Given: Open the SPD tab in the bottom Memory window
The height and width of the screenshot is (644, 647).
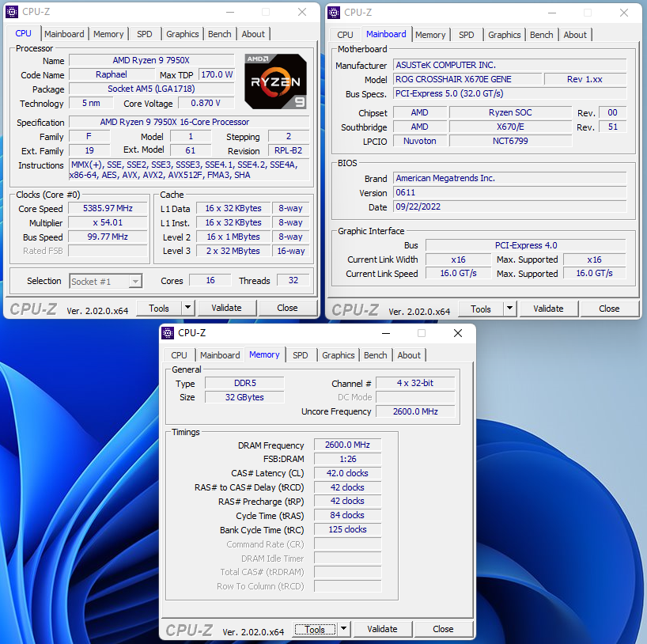Looking at the screenshot, I should click(x=300, y=355).
